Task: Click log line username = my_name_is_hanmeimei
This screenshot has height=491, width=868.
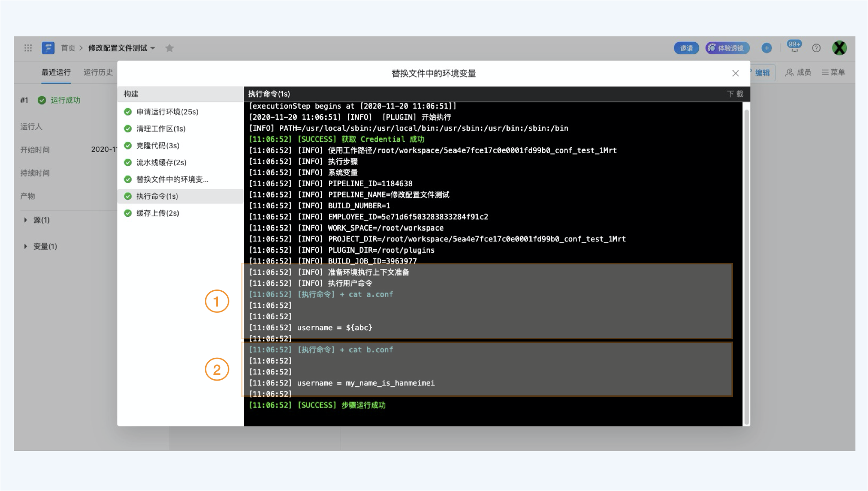Action: point(342,383)
